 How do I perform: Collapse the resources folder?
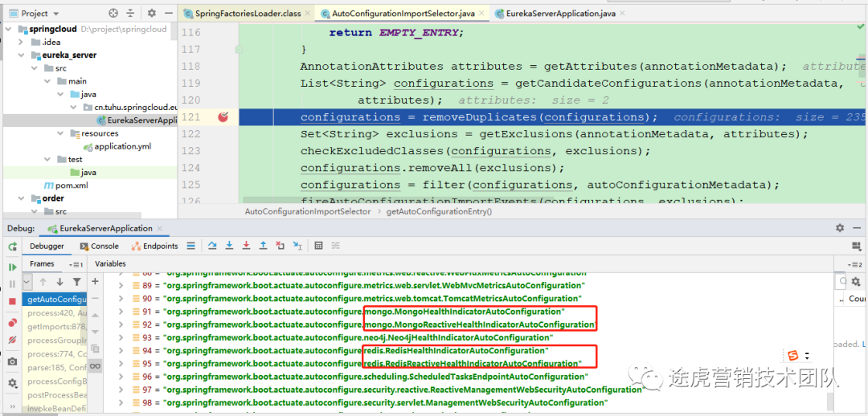61,133
